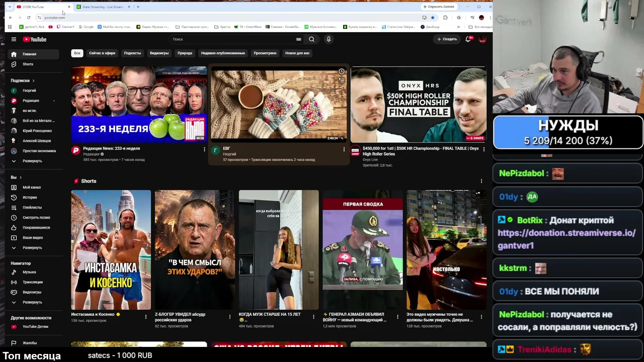Open more options for Редакция News video

204,149
